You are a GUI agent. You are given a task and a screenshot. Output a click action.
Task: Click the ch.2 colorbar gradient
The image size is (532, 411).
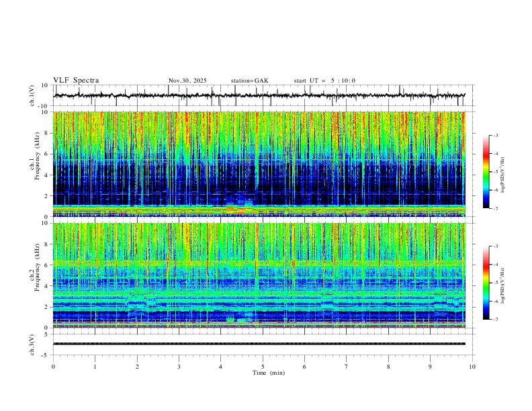point(486,283)
